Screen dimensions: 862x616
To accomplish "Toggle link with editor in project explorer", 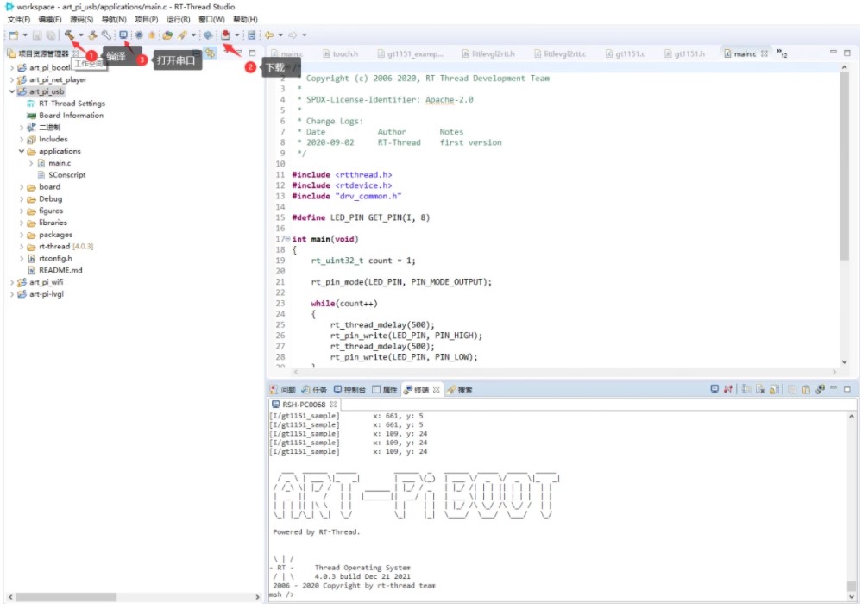I will [x=210, y=53].
